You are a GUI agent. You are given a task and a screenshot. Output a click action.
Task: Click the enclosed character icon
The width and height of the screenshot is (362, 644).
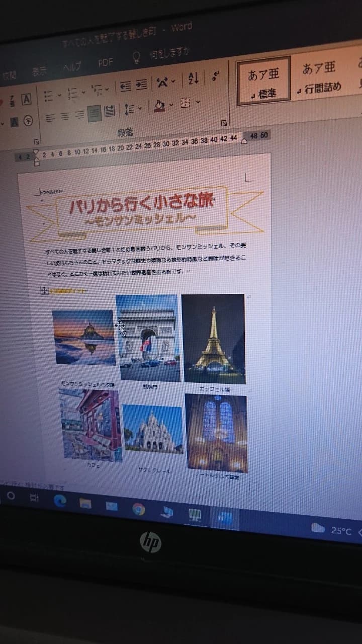[x=29, y=120]
